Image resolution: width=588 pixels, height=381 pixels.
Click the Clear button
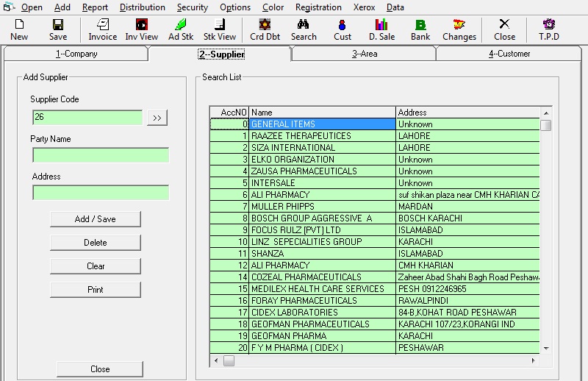tap(96, 266)
